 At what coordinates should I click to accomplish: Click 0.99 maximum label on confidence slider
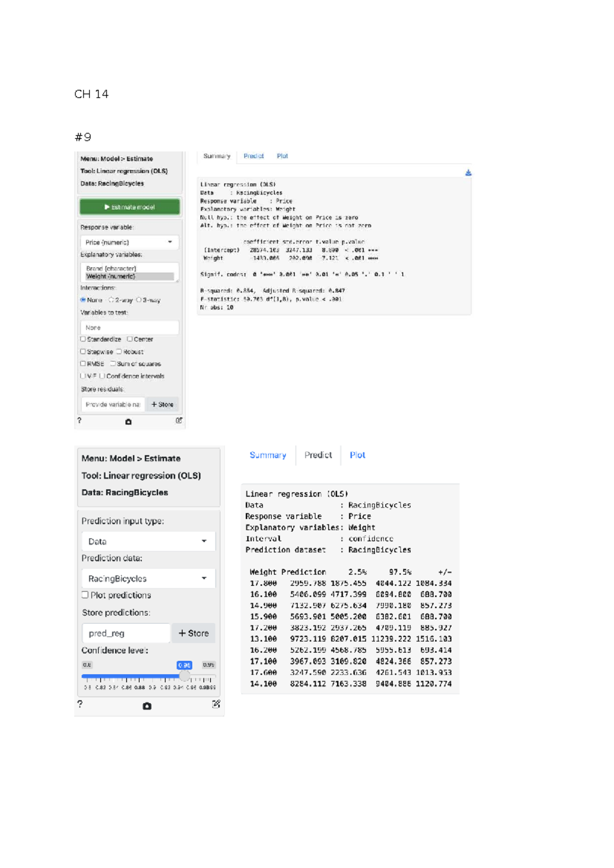click(x=209, y=665)
